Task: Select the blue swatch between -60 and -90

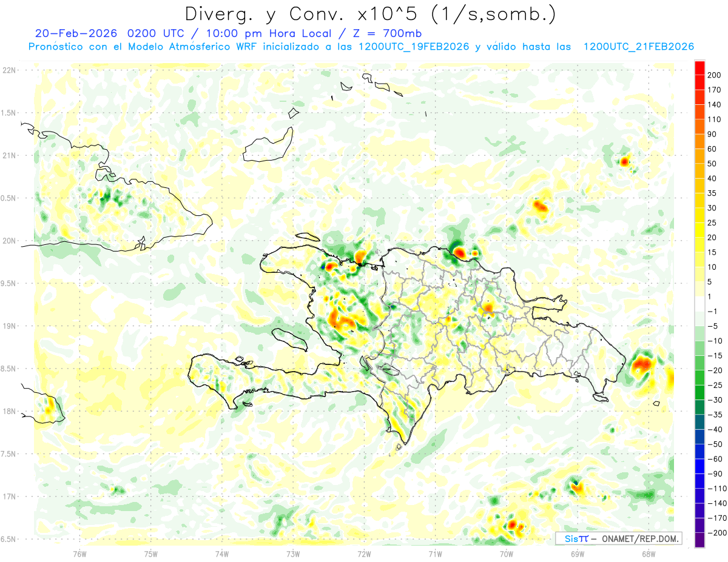Action: (699, 466)
